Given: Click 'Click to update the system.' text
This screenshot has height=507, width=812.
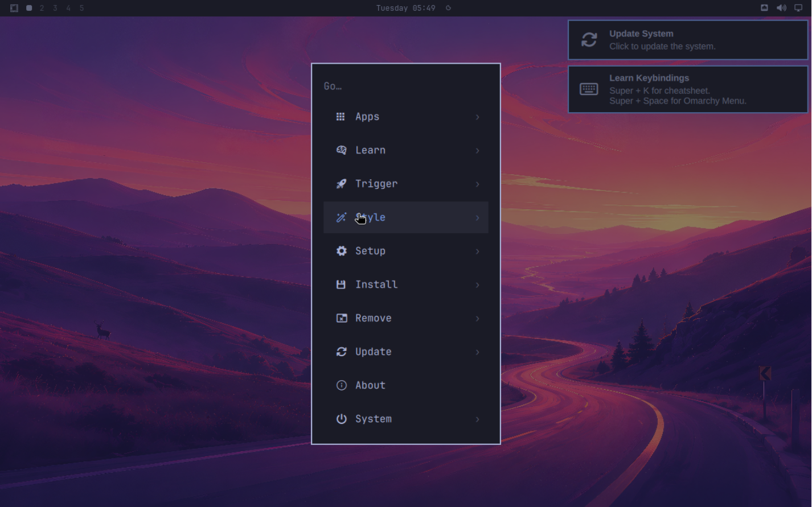Looking at the screenshot, I should [x=662, y=46].
